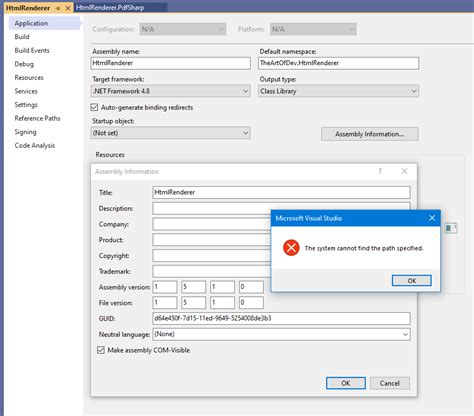
Task: Open the Settings page
Action: pyautogui.click(x=26, y=105)
